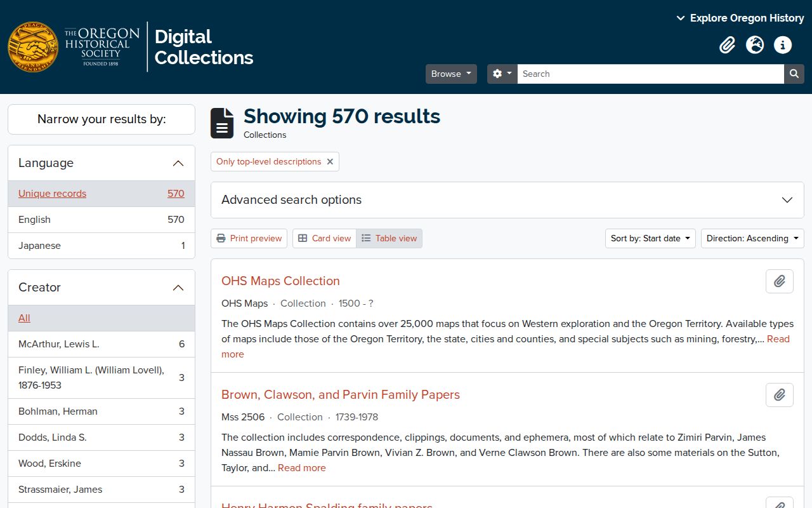Collapse the Creator facet
Image resolution: width=812 pixels, height=508 pixels.
(x=101, y=288)
